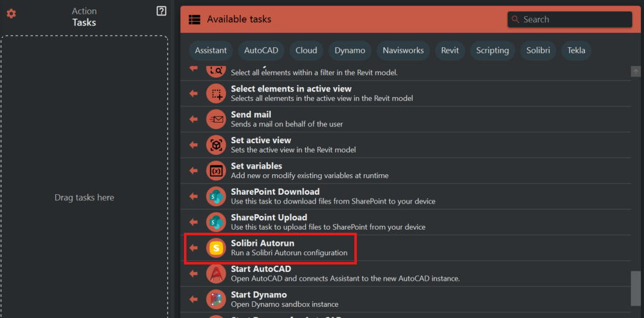Screen dimensions: 644x318
Task: Click the SharePoint Upload icon
Action: point(216,222)
